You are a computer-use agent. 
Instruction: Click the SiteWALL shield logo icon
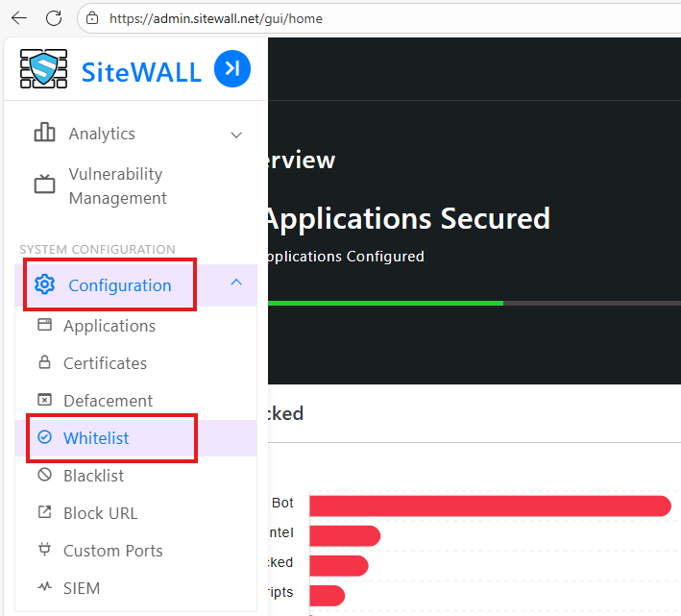point(44,69)
